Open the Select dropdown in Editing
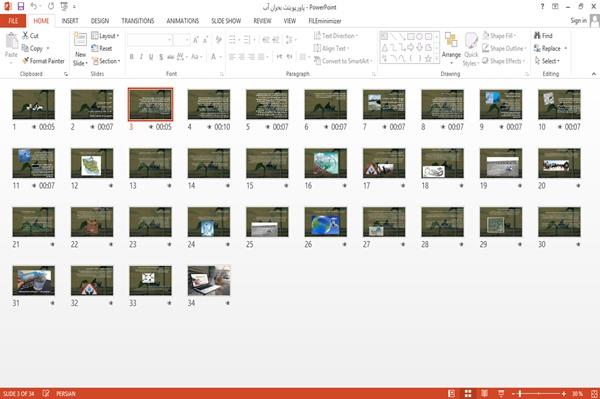The height and width of the screenshot is (399, 600). point(547,61)
